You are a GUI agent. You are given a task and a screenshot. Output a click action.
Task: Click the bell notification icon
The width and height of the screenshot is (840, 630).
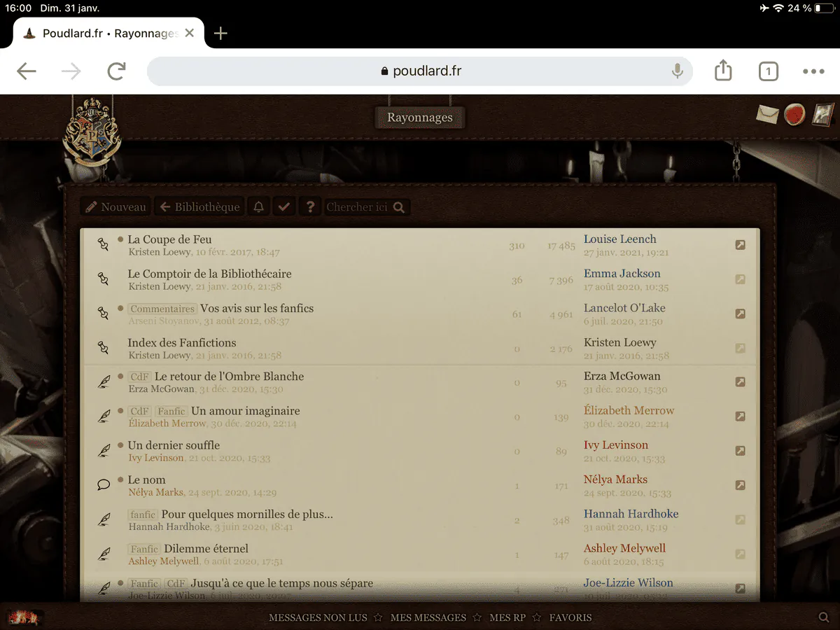[x=259, y=206]
